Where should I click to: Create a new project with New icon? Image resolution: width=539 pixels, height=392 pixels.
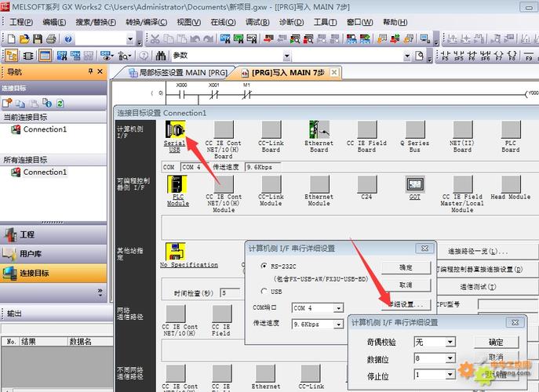[x=11, y=39]
